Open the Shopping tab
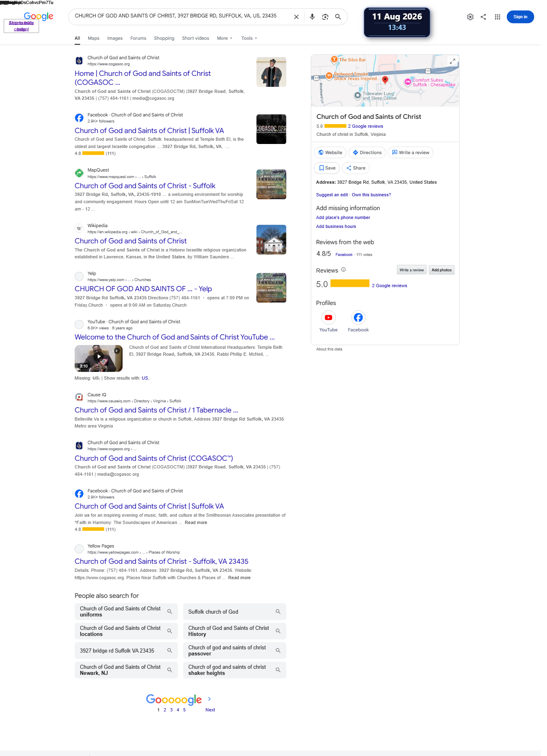 point(164,39)
